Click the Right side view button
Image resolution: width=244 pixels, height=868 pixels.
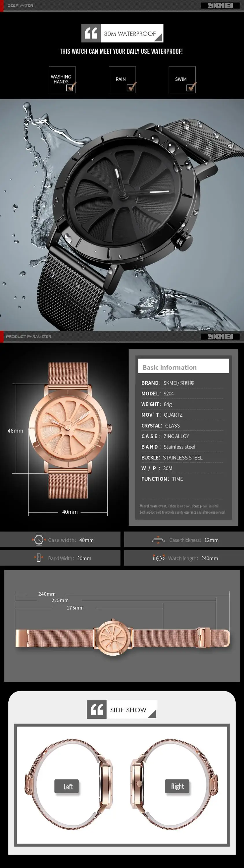(x=177, y=786)
